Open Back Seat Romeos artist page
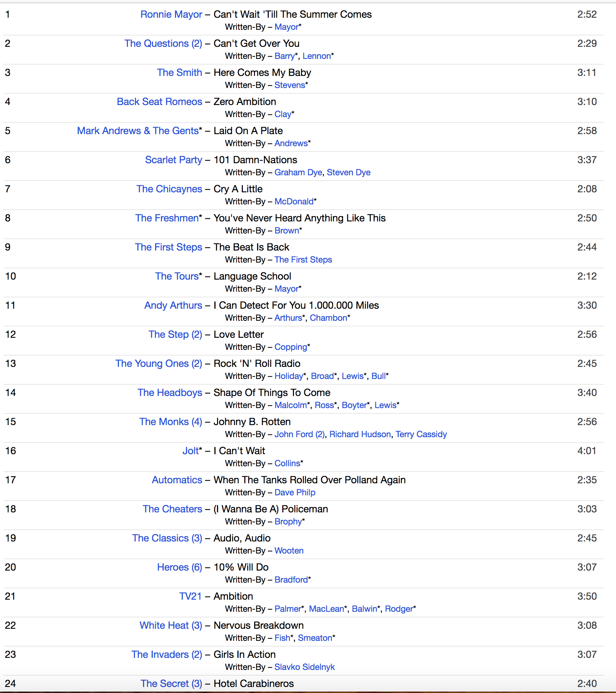 point(159,102)
